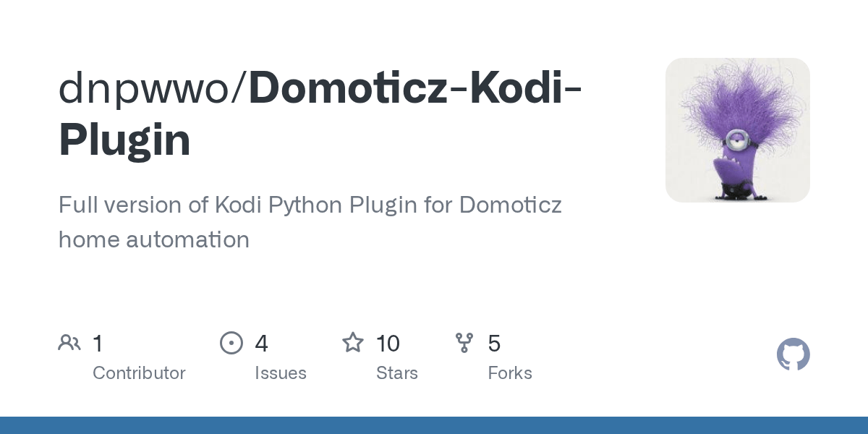The image size is (868, 434).
Task: Click the Contributor label
Action: [139, 373]
